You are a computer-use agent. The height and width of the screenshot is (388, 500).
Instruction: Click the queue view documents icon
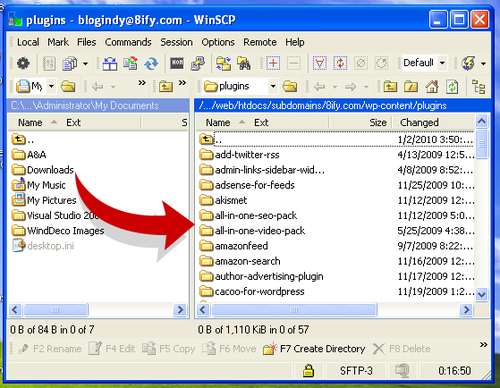click(x=70, y=63)
